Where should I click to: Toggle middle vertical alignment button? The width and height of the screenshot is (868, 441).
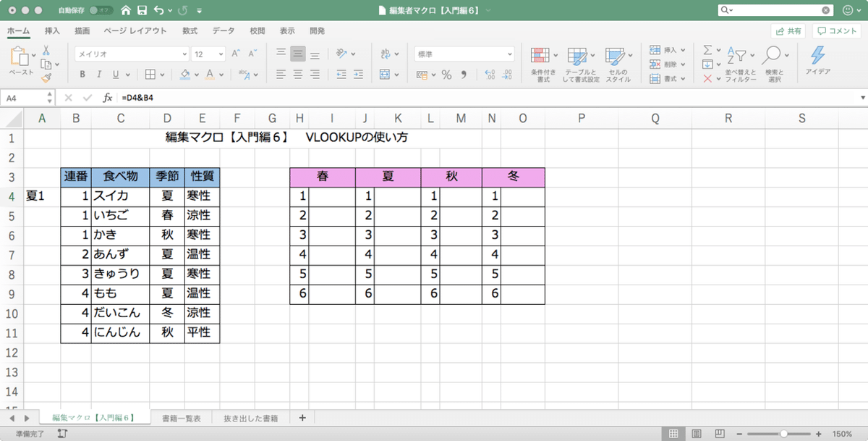pyautogui.click(x=298, y=54)
